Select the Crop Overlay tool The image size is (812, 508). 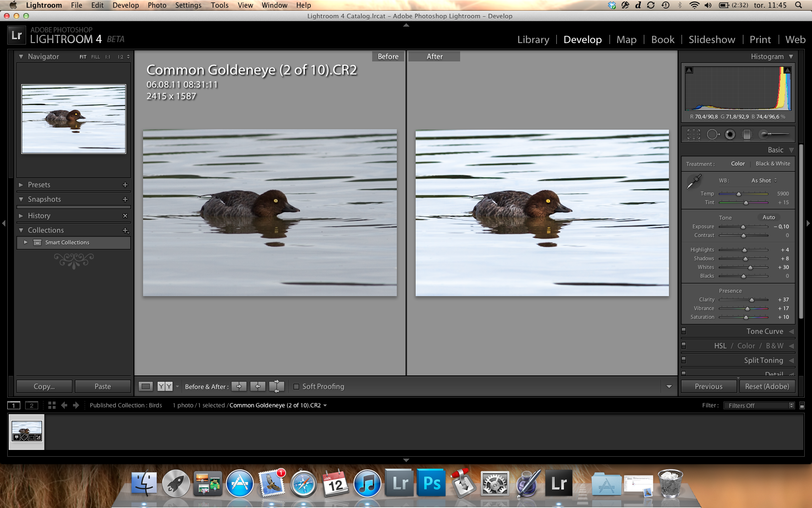pos(694,134)
